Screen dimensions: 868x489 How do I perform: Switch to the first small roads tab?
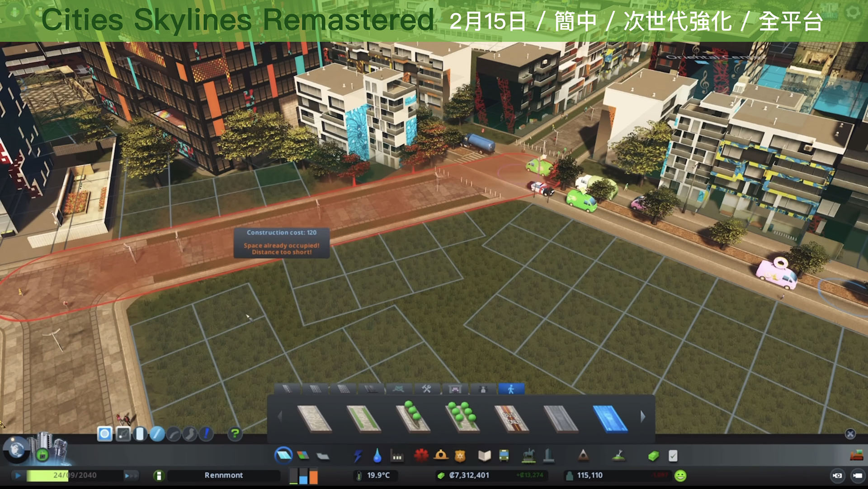pyautogui.click(x=288, y=389)
